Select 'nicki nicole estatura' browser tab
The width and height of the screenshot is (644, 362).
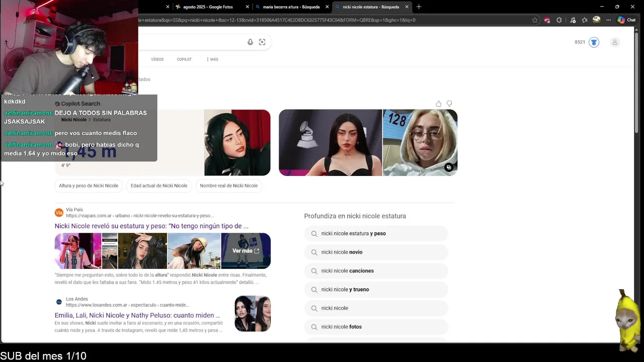[x=371, y=7]
